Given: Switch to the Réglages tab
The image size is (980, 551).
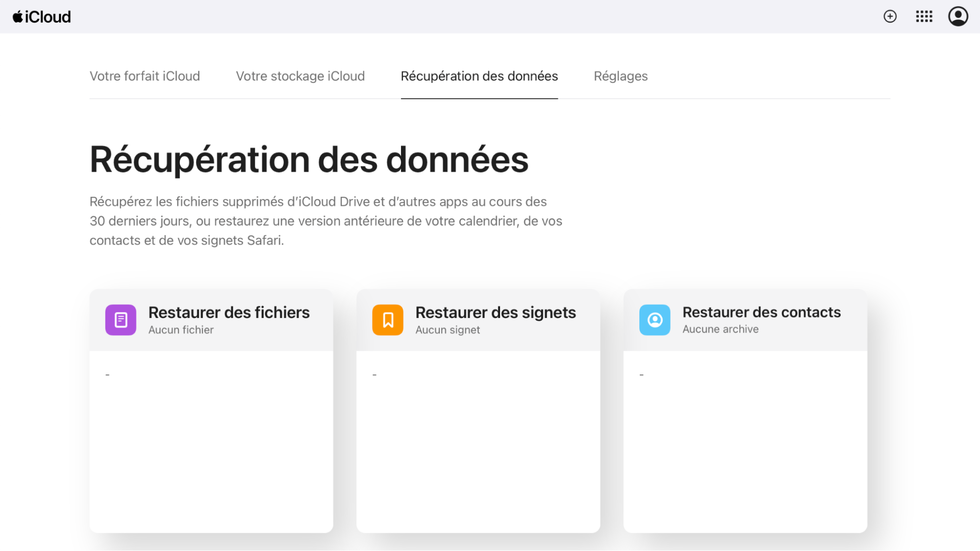Looking at the screenshot, I should pyautogui.click(x=621, y=76).
